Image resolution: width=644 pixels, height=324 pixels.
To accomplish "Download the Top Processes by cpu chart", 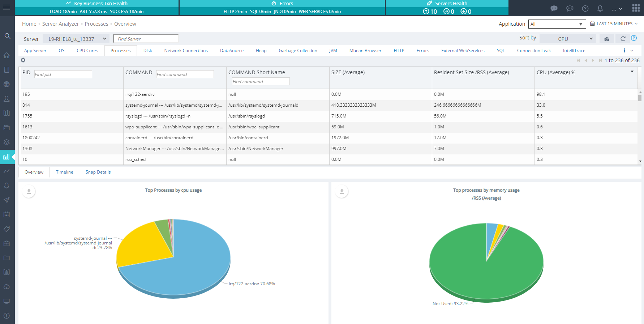I will [x=29, y=191].
